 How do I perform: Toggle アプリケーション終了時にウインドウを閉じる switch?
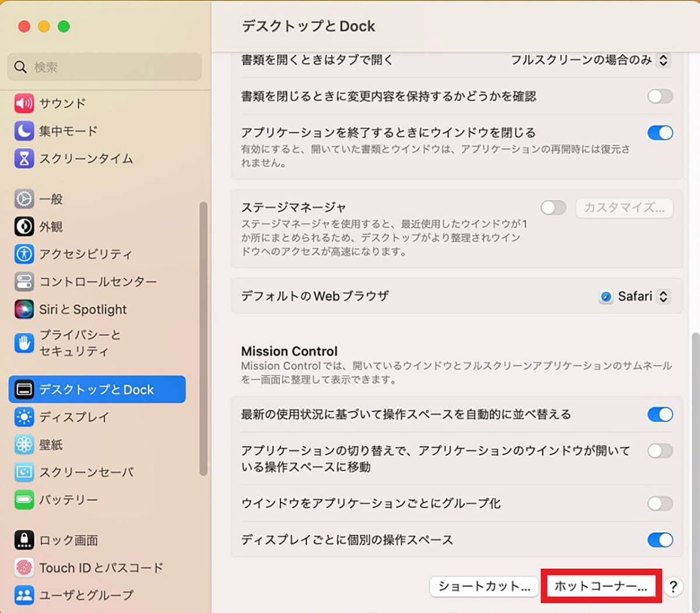click(660, 133)
